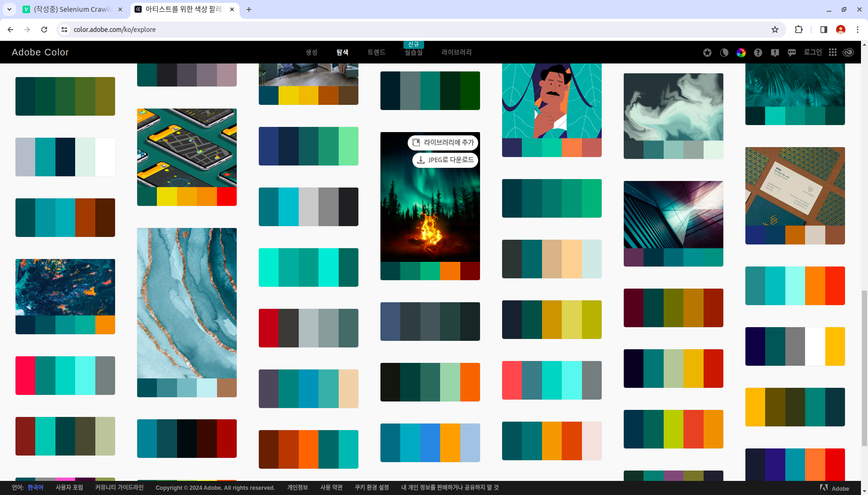868x495 pixels.
Task: Open Chrome three-dot menu
Action: coord(857,30)
